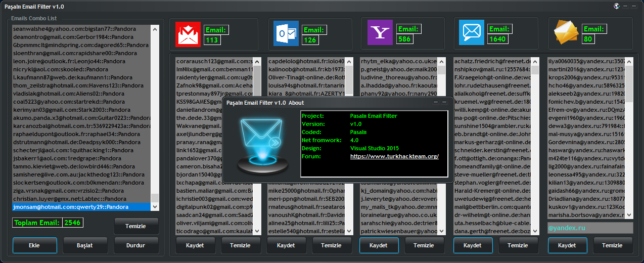Viewport: 644px width, 263px height.
Task: Select martini2016@yandex.ru in Yandex list
Action: click(x=586, y=69)
